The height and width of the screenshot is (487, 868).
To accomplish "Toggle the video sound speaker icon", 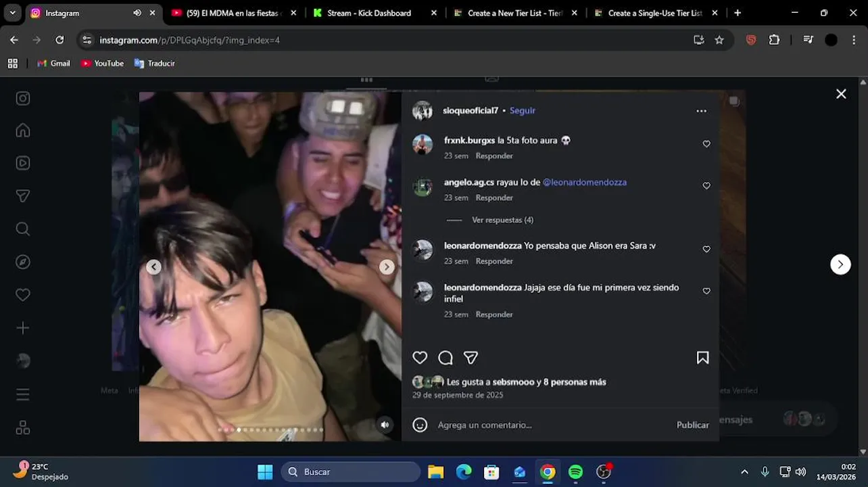I will pyautogui.click(x=385, y=425).
